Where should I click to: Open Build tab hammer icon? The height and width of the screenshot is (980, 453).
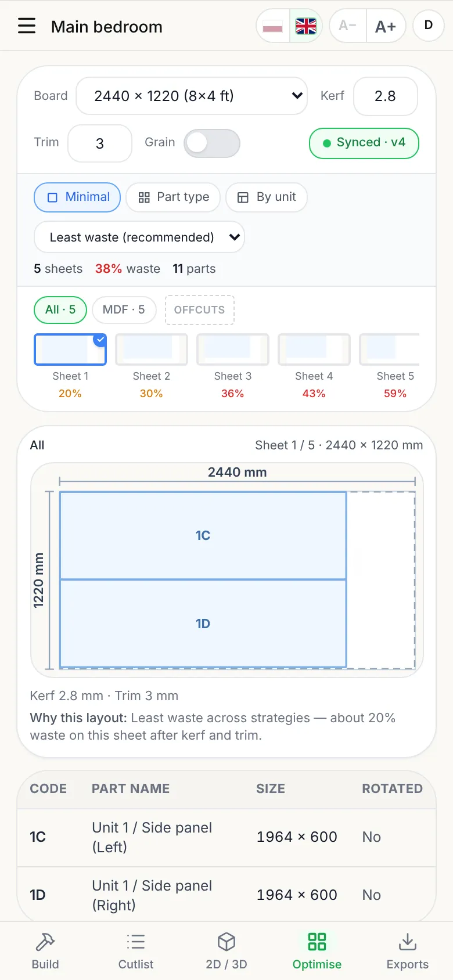[x=45, y=951]
